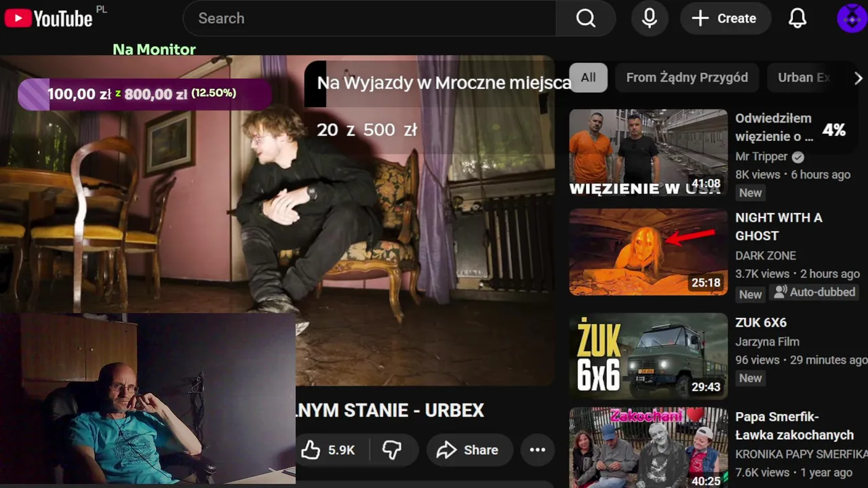Open the notifications bell
This screenshot has height=488, width=868.
click(x=797, y=18)
